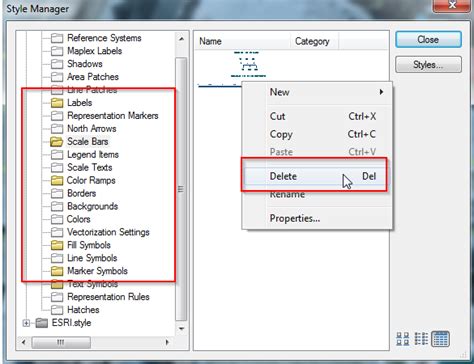The height and width of the screenshot is (364, 474).
Task: Switch to list view mode
Action: pos(421,339)
